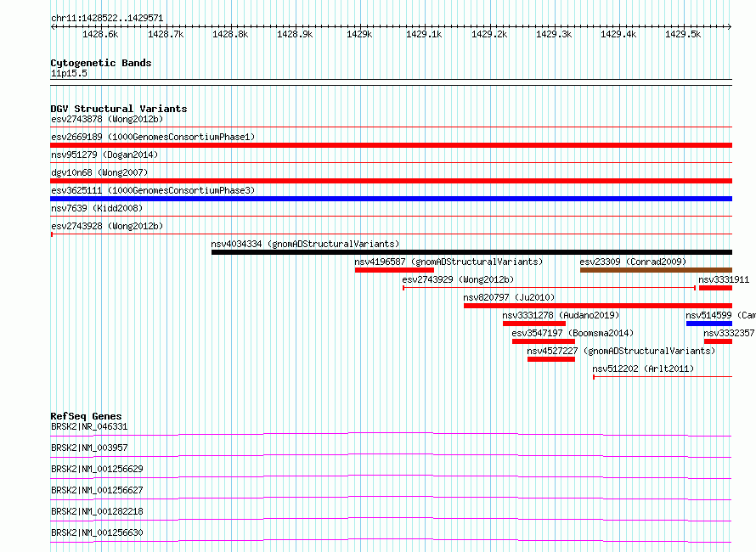Click the black nsv4034334 variant bar
This screenshot has width=756, height=552.
coord(471,252)
